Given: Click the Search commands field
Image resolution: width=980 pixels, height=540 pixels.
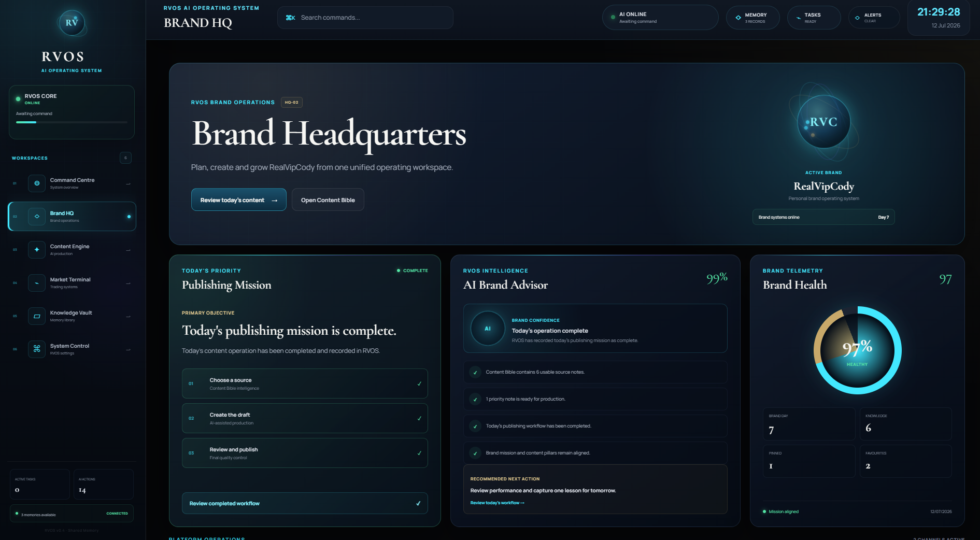Looking at the screenshot, I should (x=365, y=18).
